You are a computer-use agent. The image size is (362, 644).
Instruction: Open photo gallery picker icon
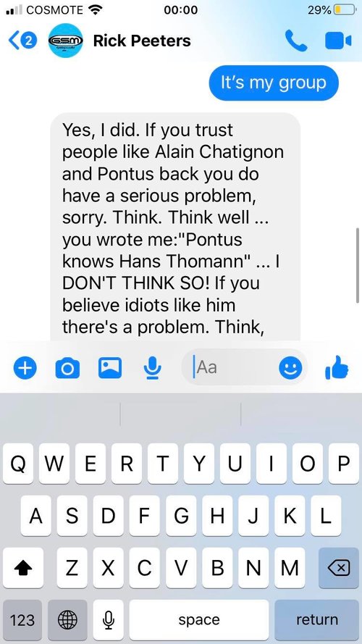point(110,367)
